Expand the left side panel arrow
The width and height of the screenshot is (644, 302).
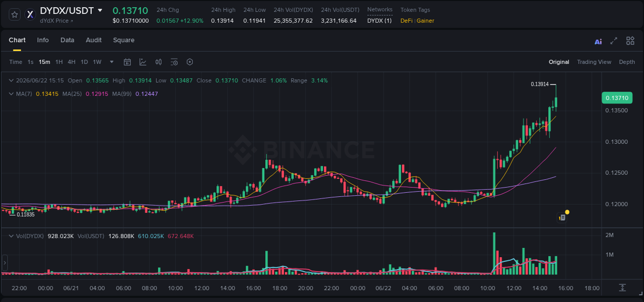(x=5, y=263)
